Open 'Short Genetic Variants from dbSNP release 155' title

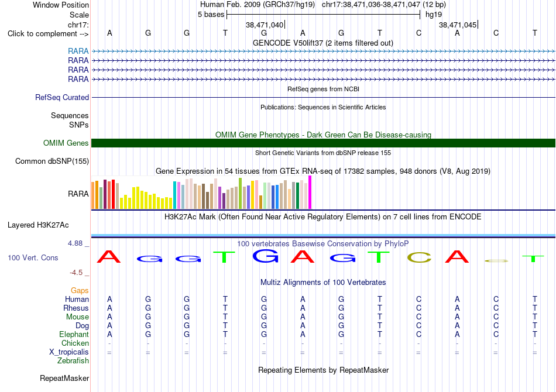pos(323,153)
